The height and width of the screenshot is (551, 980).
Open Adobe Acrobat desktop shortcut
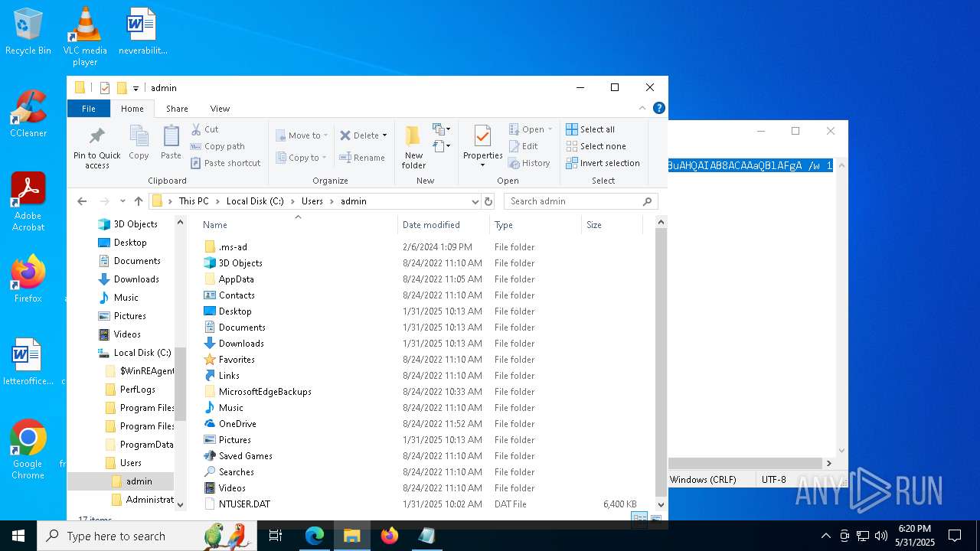point(28,202)
